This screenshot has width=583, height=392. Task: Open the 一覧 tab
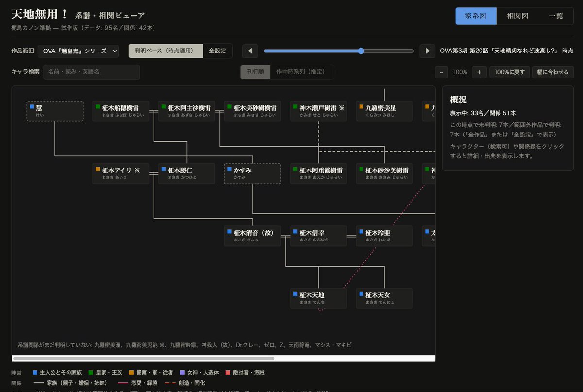(x=556, y=16)
